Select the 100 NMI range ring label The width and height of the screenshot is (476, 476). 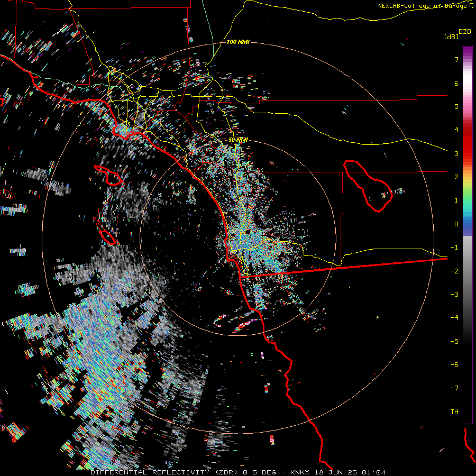[x=238, y=42]
